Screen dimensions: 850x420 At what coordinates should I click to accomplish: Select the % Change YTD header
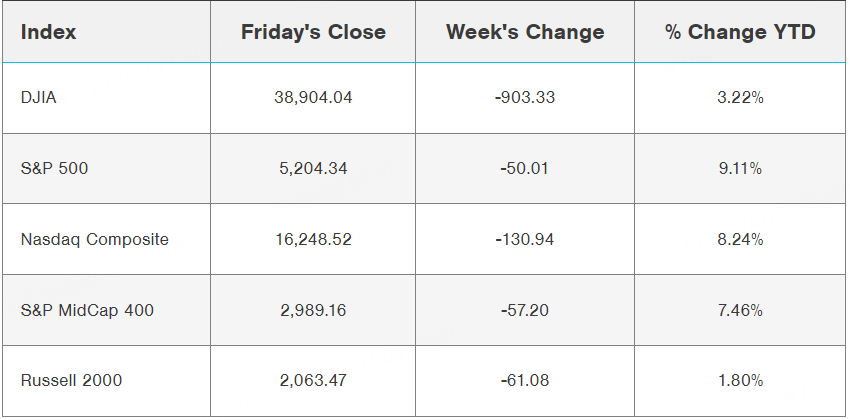coord(740,32)
